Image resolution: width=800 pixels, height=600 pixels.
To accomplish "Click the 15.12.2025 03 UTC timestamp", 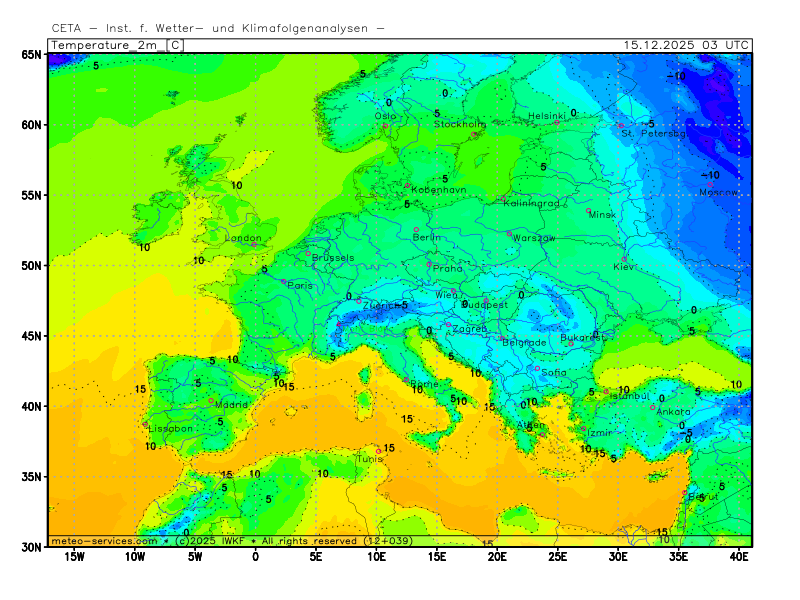I will tap(685, 45).
